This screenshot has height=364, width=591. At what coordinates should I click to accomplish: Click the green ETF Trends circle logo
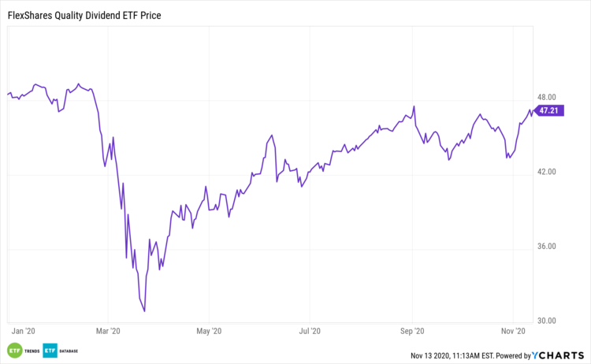(14, 351)
